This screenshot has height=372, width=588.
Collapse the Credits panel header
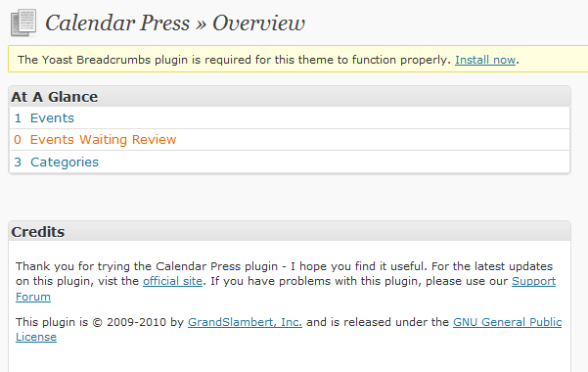coord(290,232)
